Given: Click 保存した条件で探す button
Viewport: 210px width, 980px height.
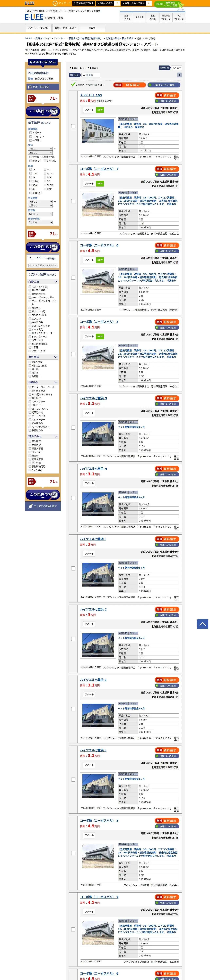Looking at the screenshot, I should tap(133, 3).
